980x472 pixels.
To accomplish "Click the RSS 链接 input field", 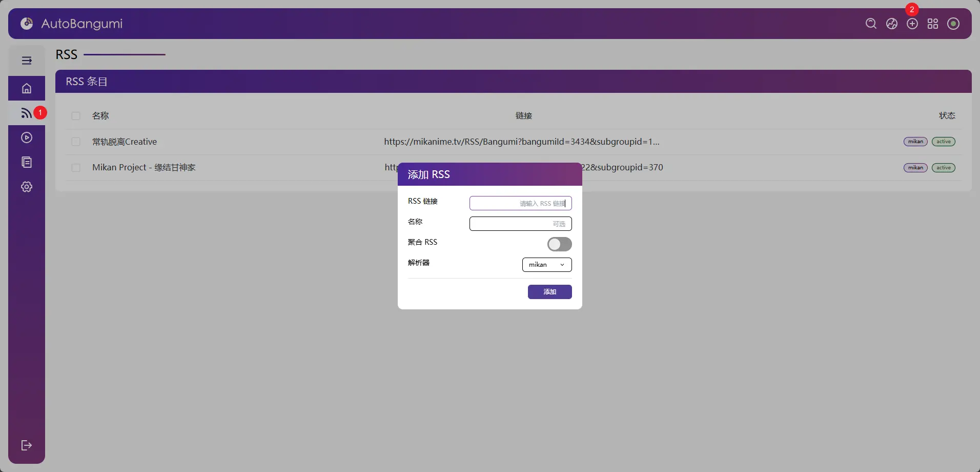I will pos(520,203).
